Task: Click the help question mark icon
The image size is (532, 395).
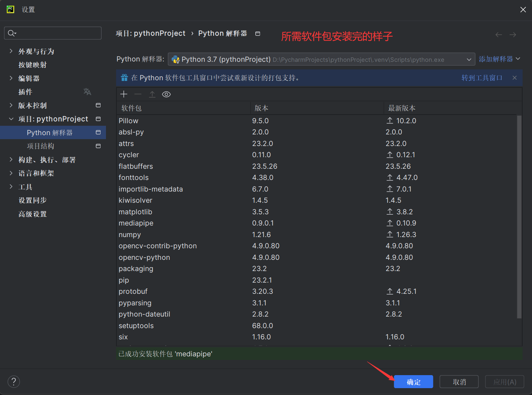Action: (x=14, y=382)
